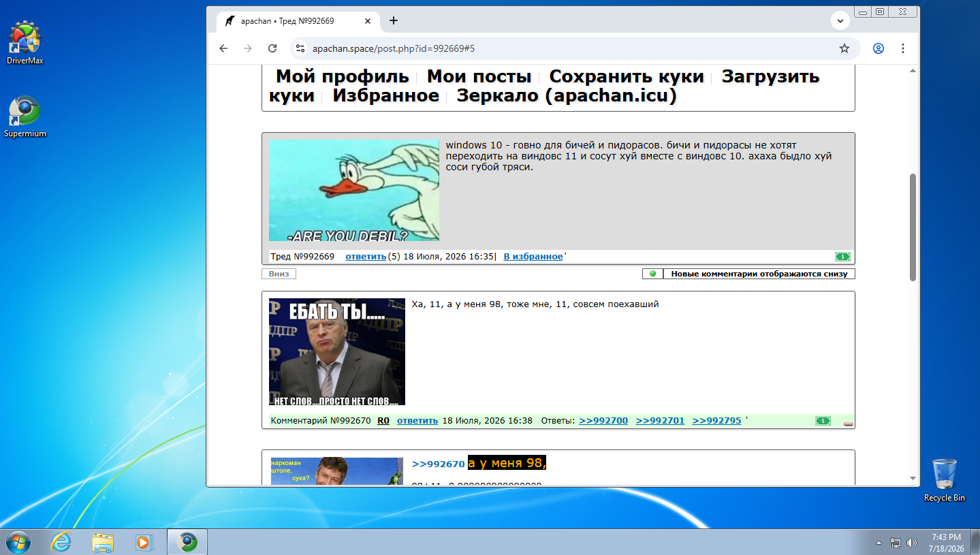Click the highlighted text 'а у меня 98,'
The width and height of the screenshot is (980, 555).
click(x=507, y=463)
